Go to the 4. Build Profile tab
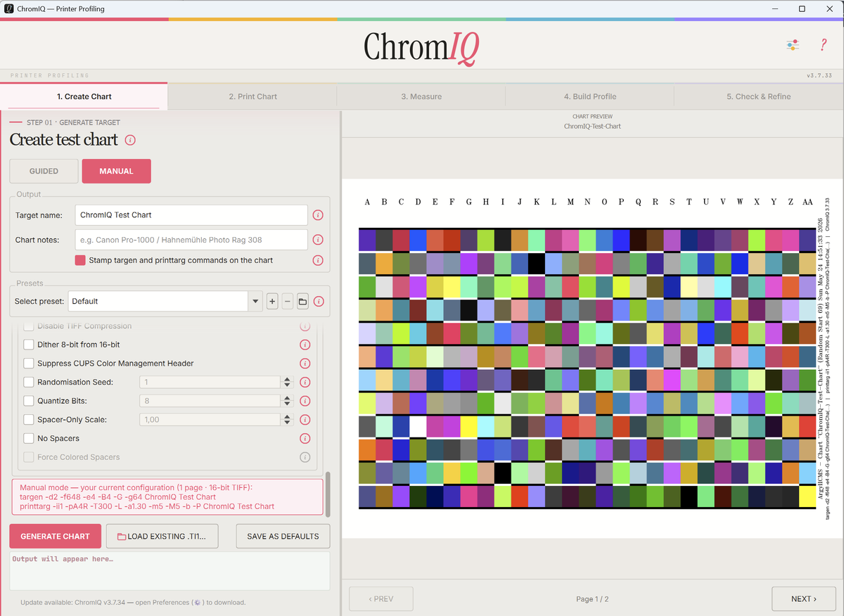 click(590, 96)
